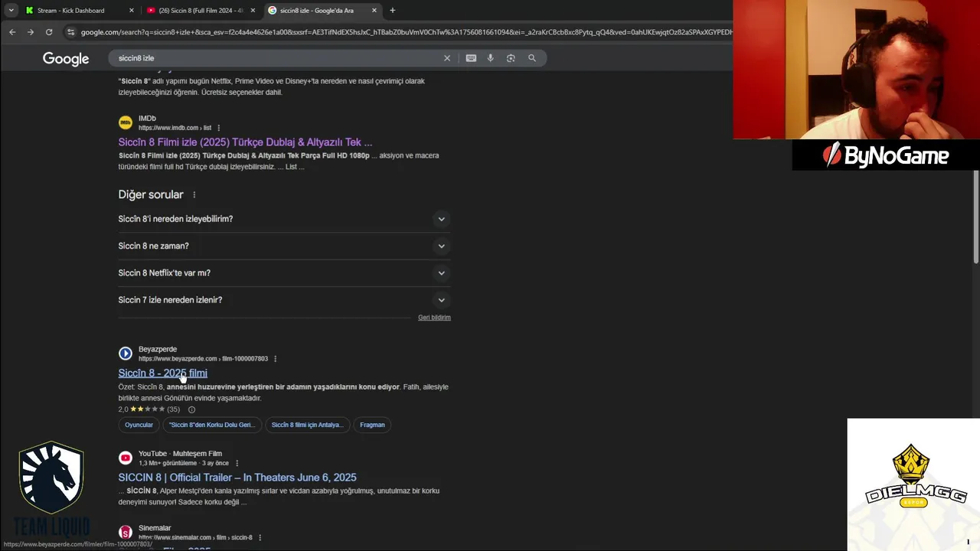Start voice search with the microphone icon
This screenshot has width=980, height=551.
point(491,58)
